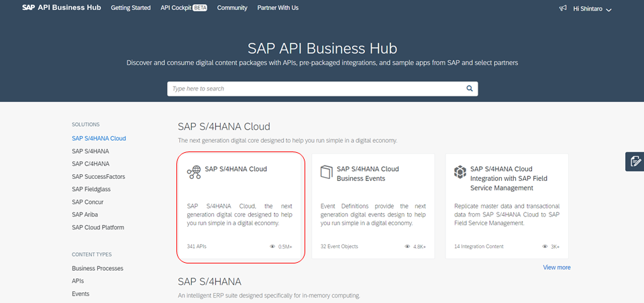Click the views eye icon on the 341 APIs card
The image size is (644, 303).
[272, 247]
